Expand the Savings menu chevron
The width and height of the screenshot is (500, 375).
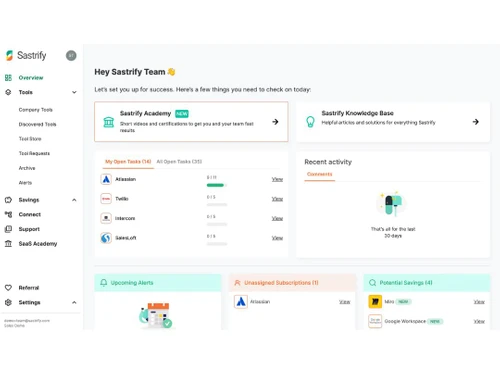click(x=74, y=200)
